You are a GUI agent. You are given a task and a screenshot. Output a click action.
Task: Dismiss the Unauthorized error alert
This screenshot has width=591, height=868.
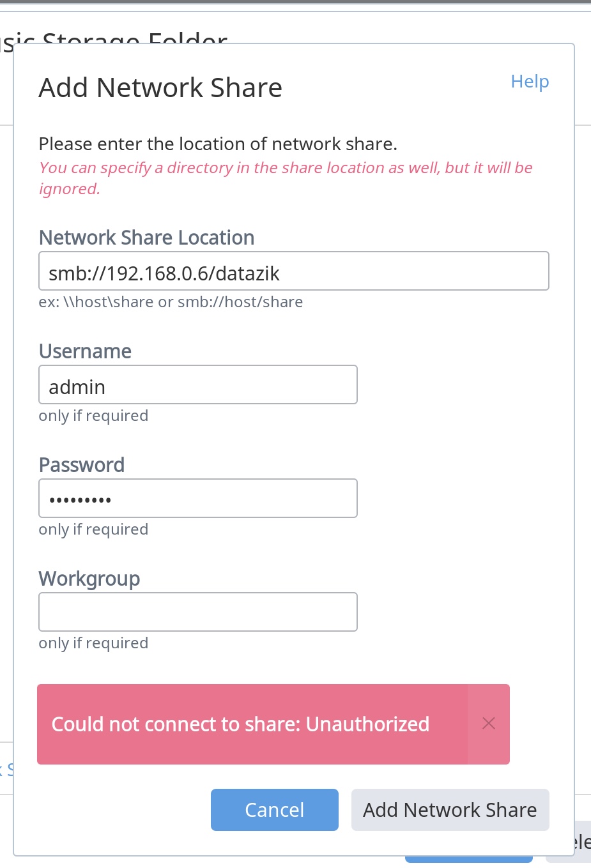489,724
